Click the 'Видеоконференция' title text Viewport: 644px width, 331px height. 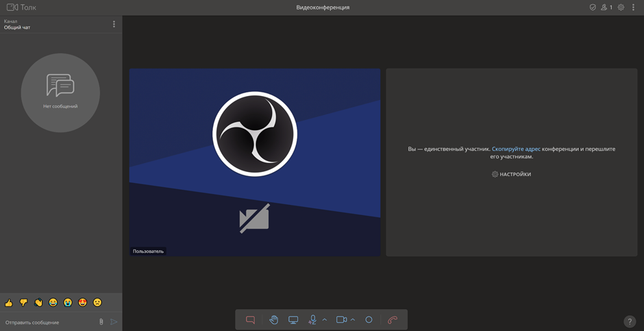323,8
